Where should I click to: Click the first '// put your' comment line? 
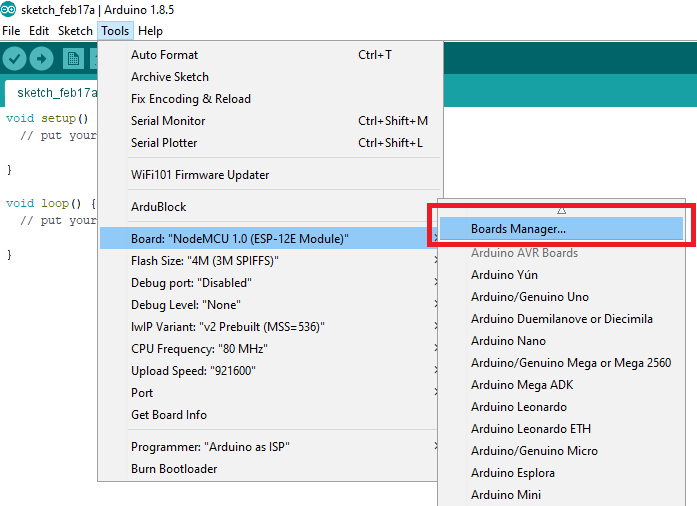[x=58, y=135]
